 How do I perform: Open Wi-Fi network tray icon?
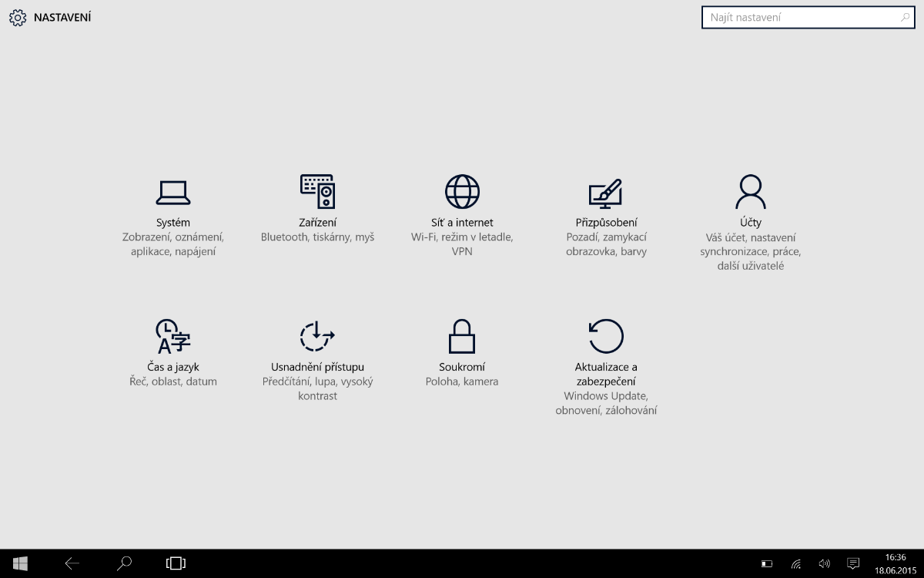click(x=795, y=564)
